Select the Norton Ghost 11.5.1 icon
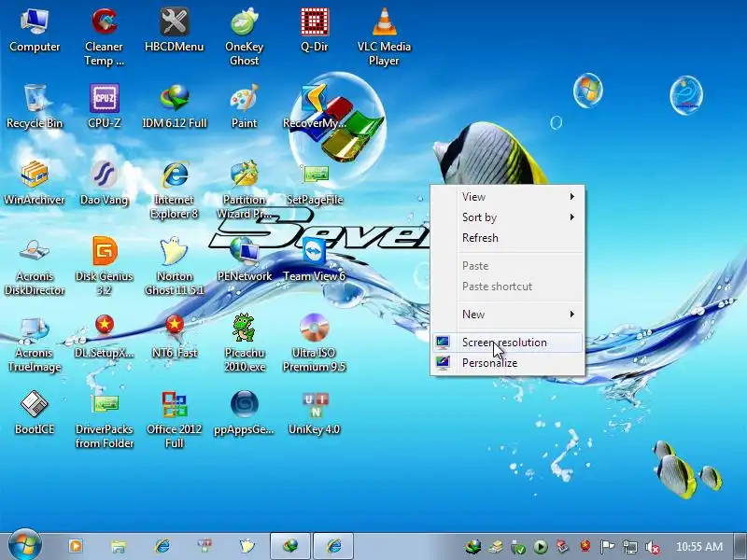Viewport: 747px width, 560px height. [x=174, y=267]
